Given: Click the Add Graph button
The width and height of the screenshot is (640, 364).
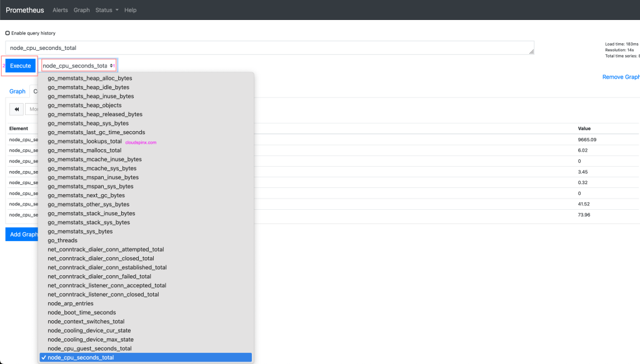Looking at the screenshot, I should pos(22,235).
